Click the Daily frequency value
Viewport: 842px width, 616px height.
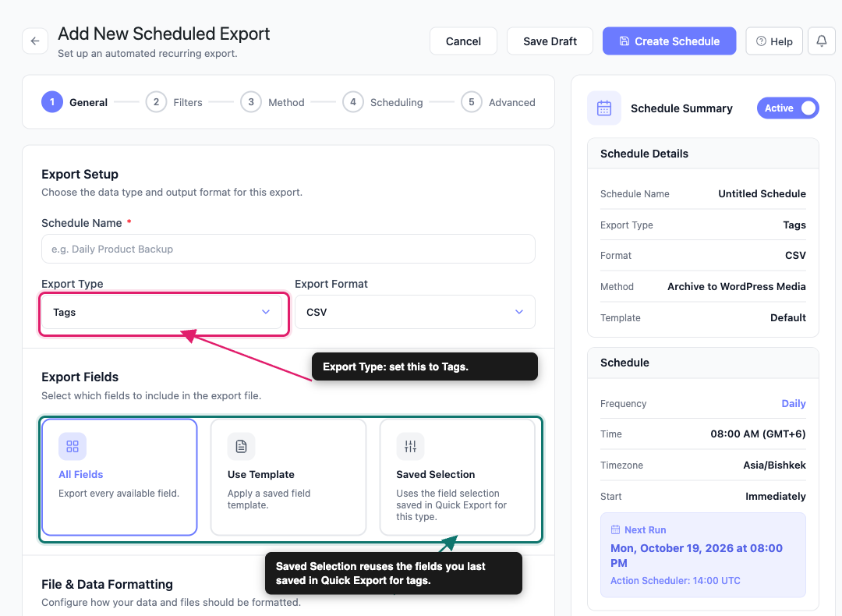[793, 403]
